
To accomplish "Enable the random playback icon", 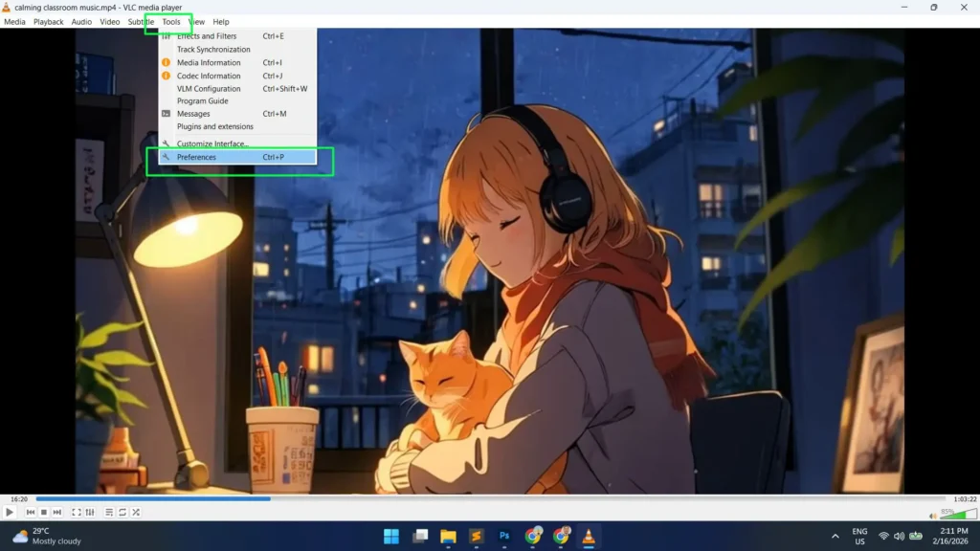I will [x=135, y=512].
